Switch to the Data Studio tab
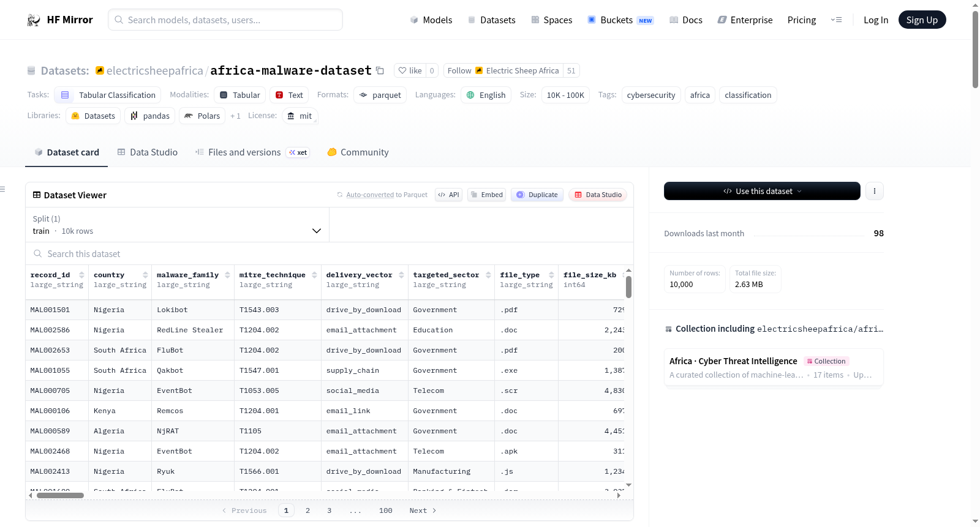The image size is (980, 527). tap(148, 152)
